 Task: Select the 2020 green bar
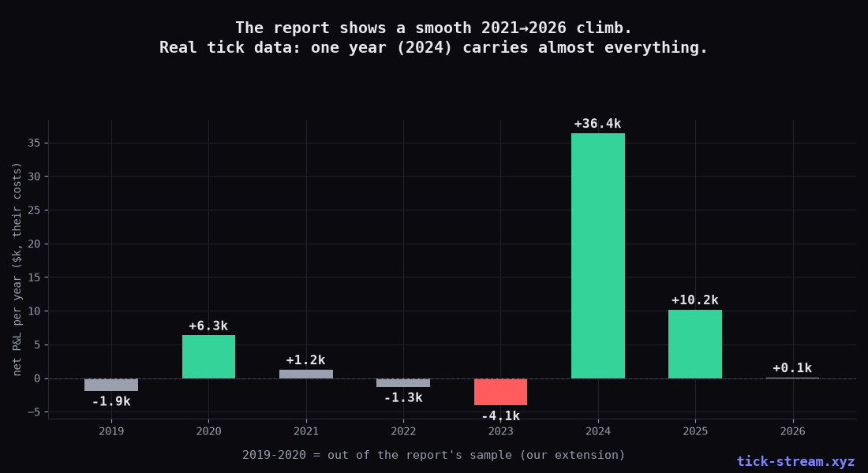click(208, 357)
